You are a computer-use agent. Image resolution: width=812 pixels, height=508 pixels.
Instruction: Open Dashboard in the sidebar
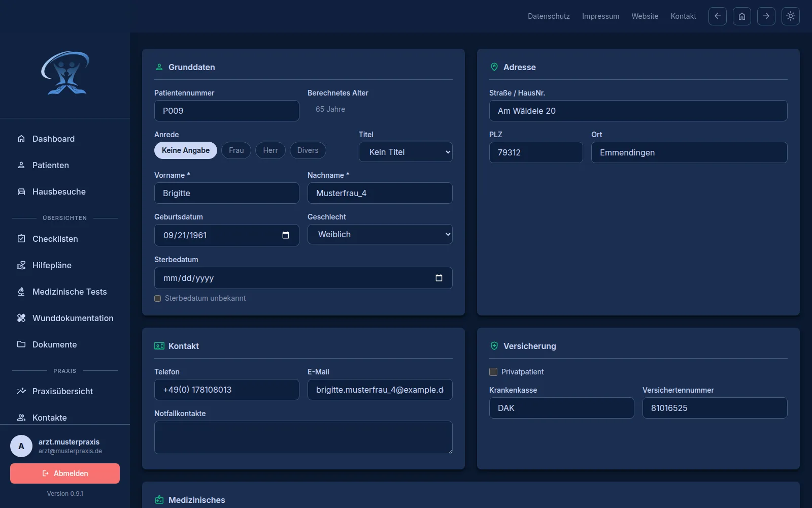click(x=65, y=139)
